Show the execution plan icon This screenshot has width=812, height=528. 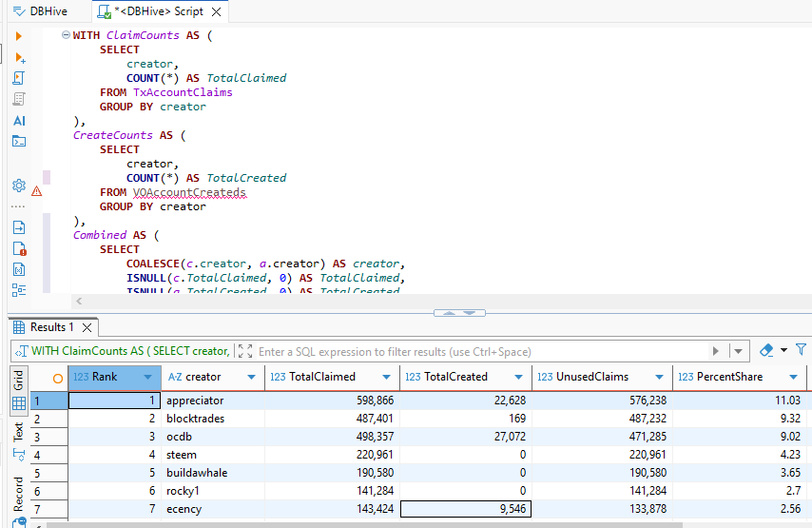pos(19,99)
